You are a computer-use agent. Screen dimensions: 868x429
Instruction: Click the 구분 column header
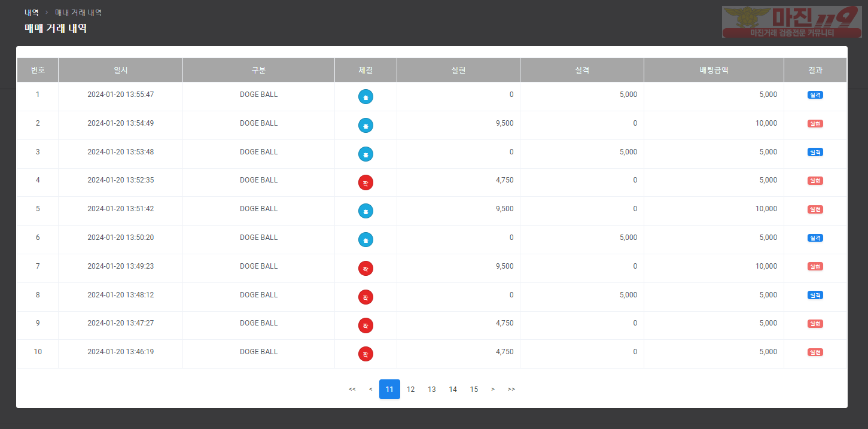point(258,70)
